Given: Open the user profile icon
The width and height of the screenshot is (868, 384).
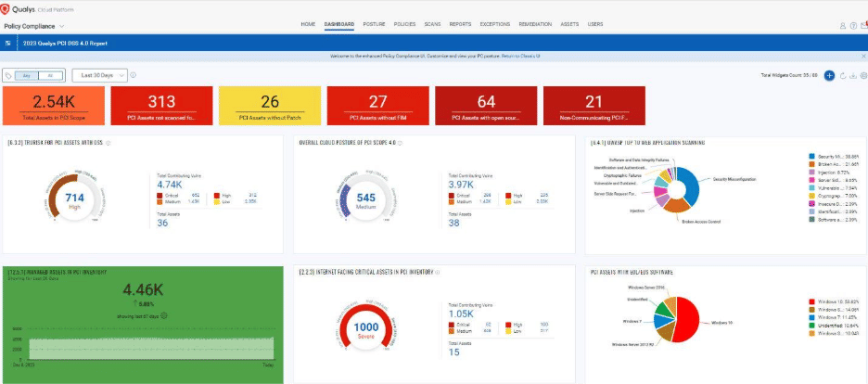Looking at the screenshot, I should pos(843,25).
